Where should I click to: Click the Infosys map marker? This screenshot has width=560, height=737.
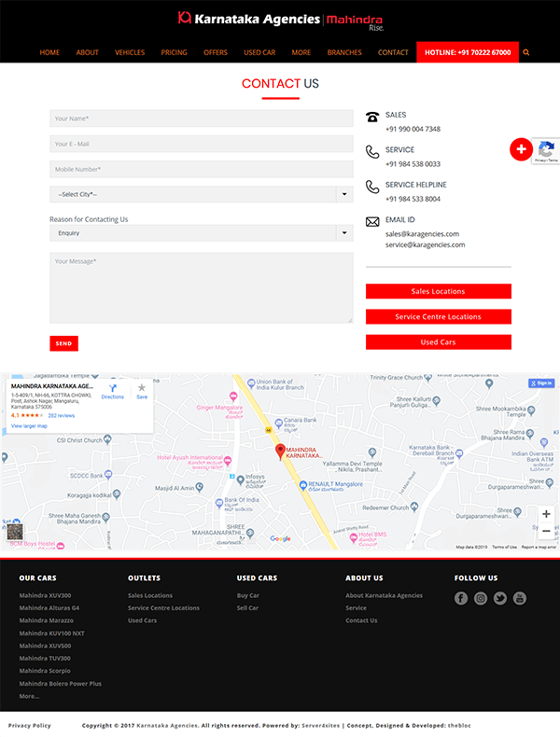241,480
